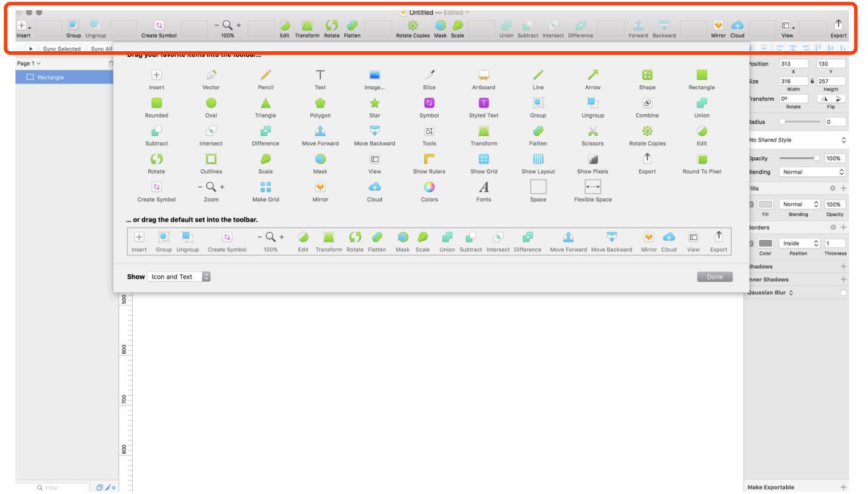Screen dimensions: 868x494
Task: Open the toolbar Insert dropdown
Action: click(23, 29)
